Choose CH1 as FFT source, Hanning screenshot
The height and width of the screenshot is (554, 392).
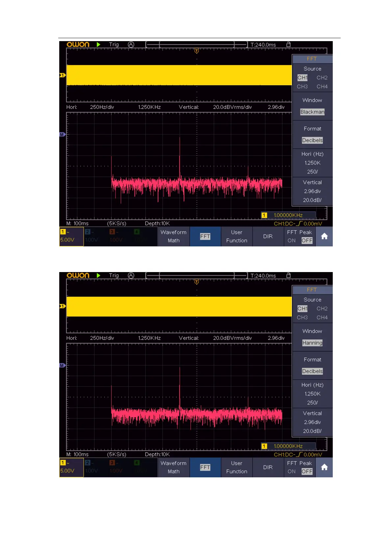point(302,309)
